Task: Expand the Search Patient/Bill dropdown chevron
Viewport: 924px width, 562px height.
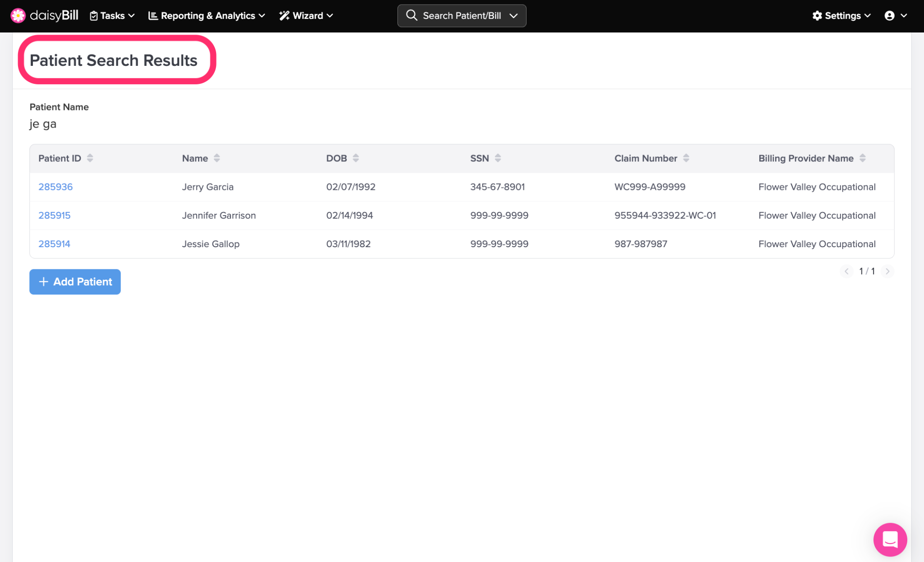Action: [514, 16]
